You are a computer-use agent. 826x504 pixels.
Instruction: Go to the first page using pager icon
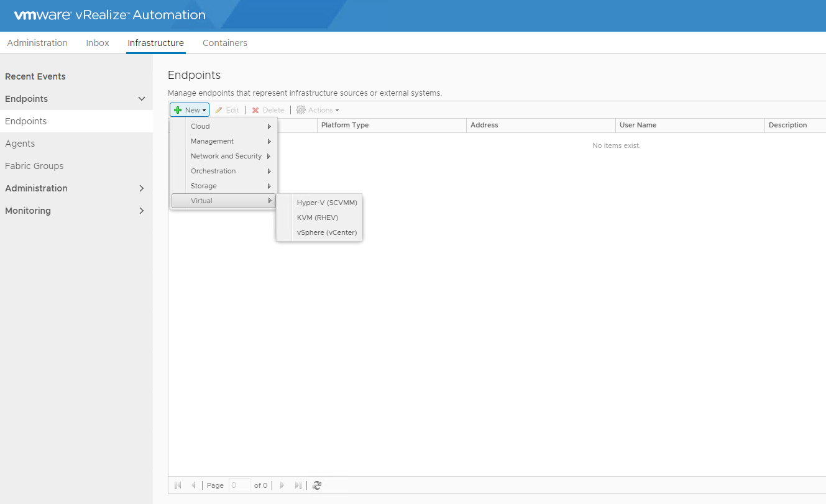tap(178, 485)
